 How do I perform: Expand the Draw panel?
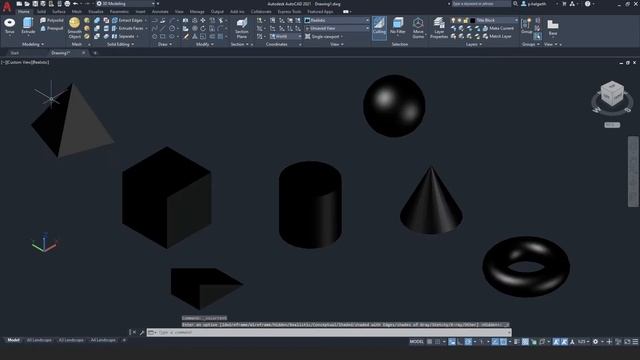(165, 44)
